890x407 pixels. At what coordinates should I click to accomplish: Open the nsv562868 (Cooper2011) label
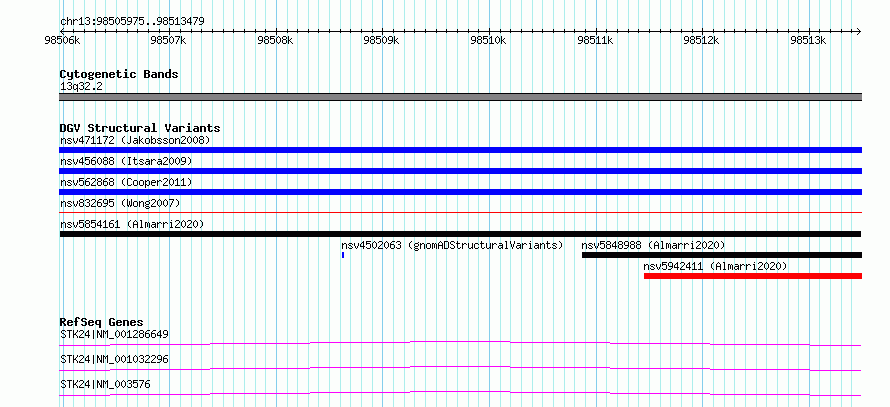pyautogui.click(x=126, y=182)
